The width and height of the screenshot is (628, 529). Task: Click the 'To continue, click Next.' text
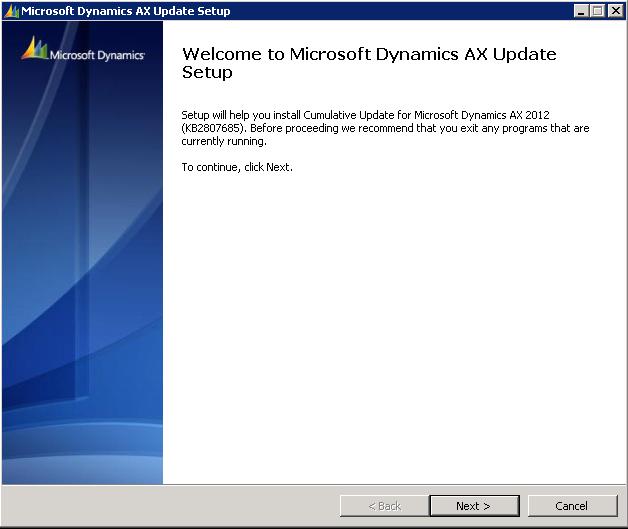click(237, 167)
